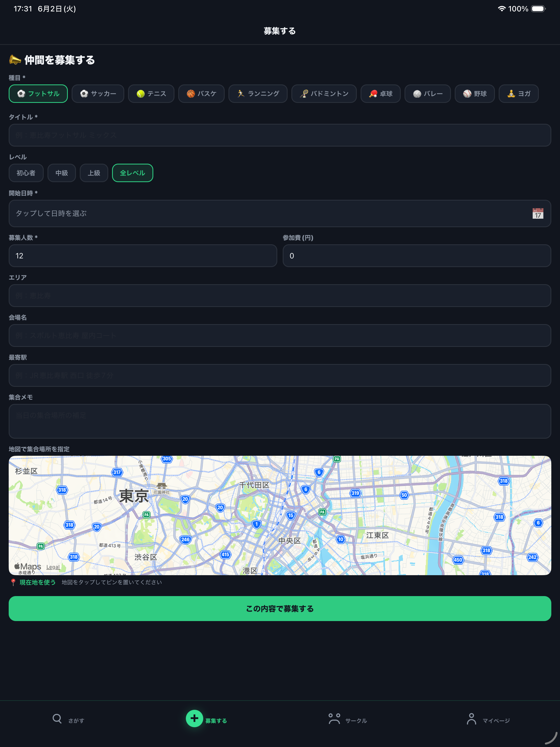Screen dimensions: 560x747
Task: Tap 江東区 on the map
Action: coord(377,535)
